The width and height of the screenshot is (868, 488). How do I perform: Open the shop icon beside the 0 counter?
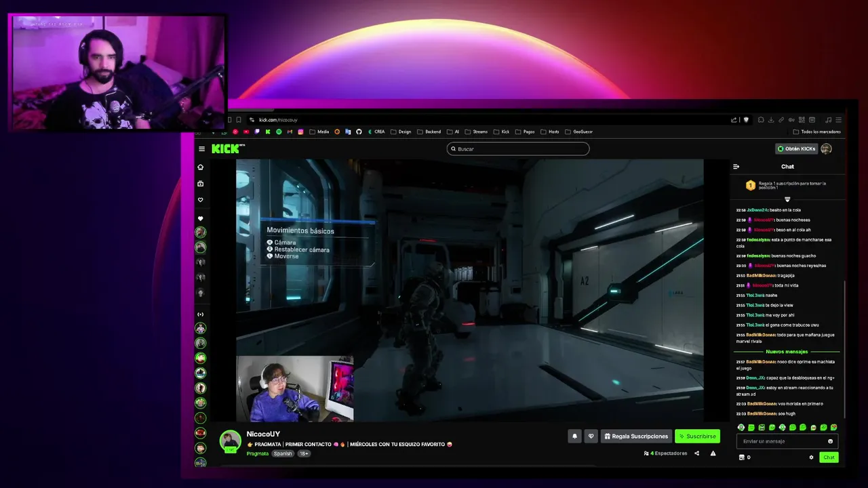point(742,457)
